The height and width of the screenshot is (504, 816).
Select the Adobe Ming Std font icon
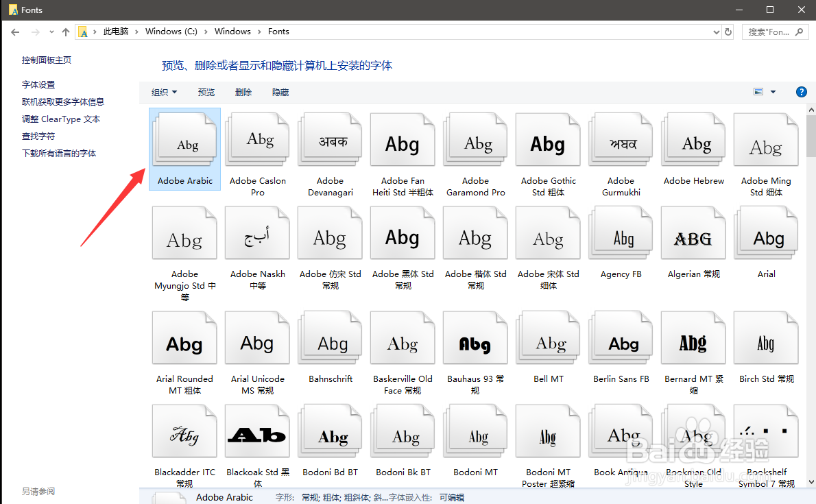point(766,139)
